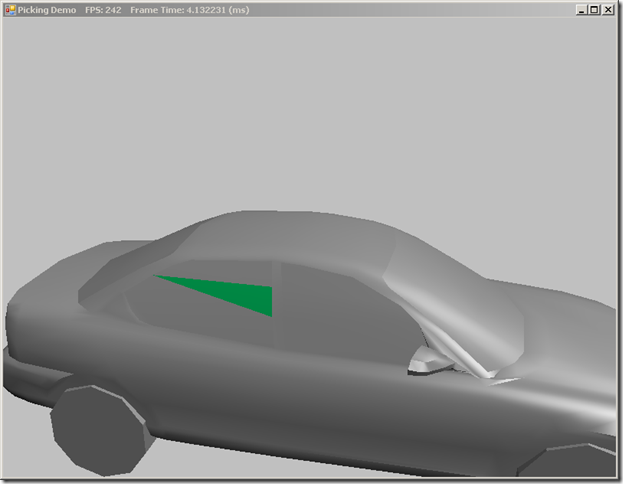Image resolution: width=623 pixels, height=484 pixels.
Task: Open the Picking Demo window system icon
Action: (x=9, y=9)
